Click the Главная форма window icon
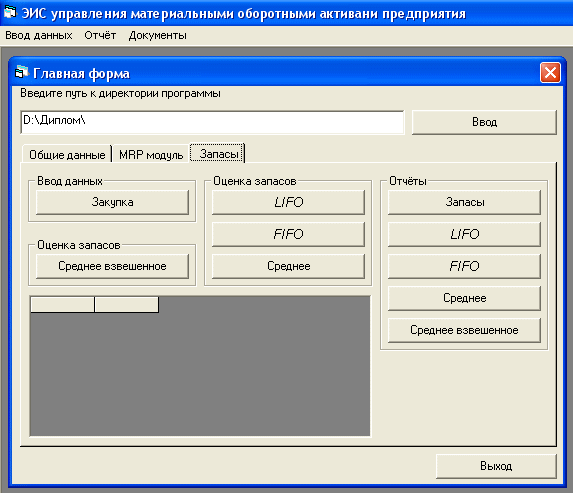 [x=21, y=72]
